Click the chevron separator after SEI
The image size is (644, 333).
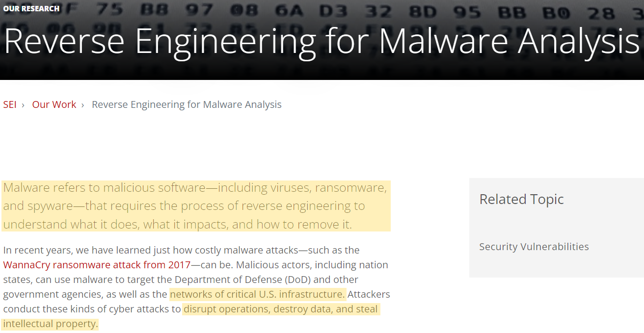[x=23, y=105]
